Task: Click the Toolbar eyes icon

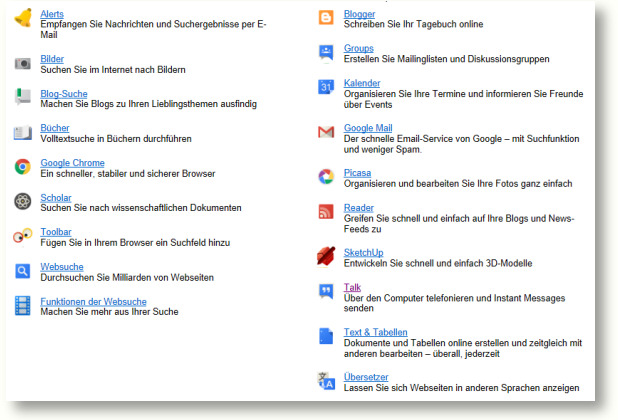Action: click(22, 235)
